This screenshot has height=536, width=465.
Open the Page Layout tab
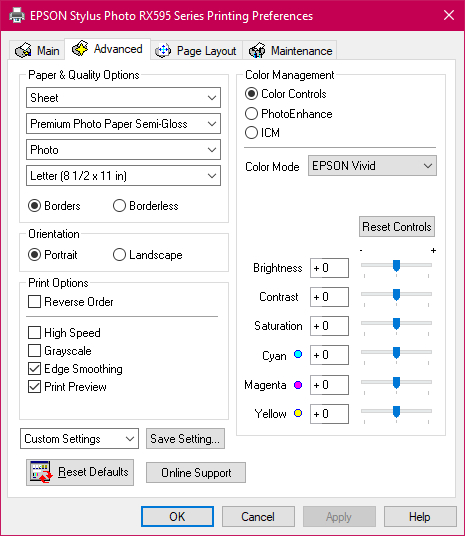pos(196,51)
